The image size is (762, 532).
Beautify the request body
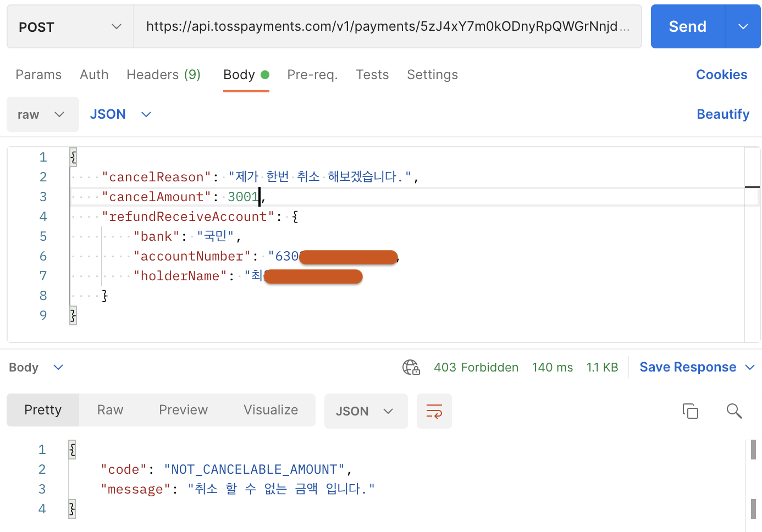coord(723,114)
